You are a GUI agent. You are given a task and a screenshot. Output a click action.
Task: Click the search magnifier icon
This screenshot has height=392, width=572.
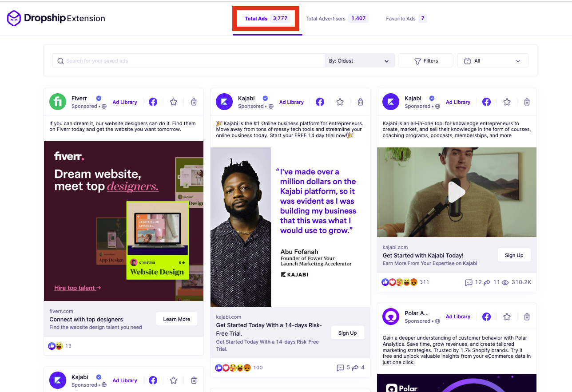(60, 60)
